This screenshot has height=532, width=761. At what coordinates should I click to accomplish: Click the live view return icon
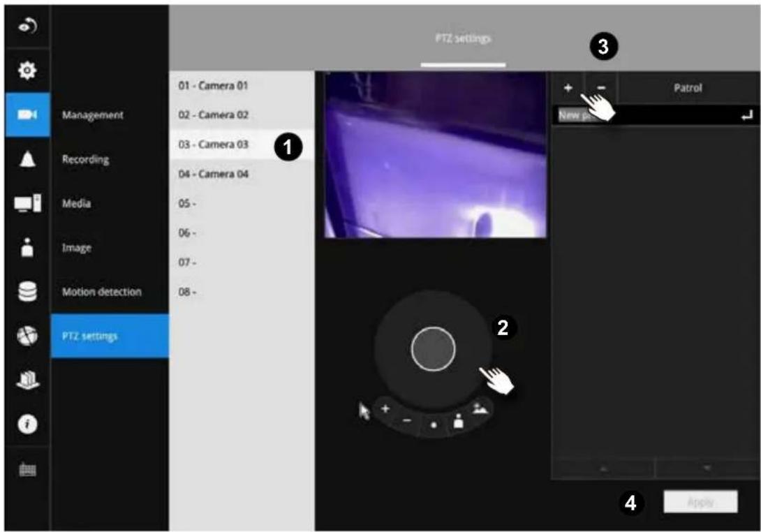point(27,26)
